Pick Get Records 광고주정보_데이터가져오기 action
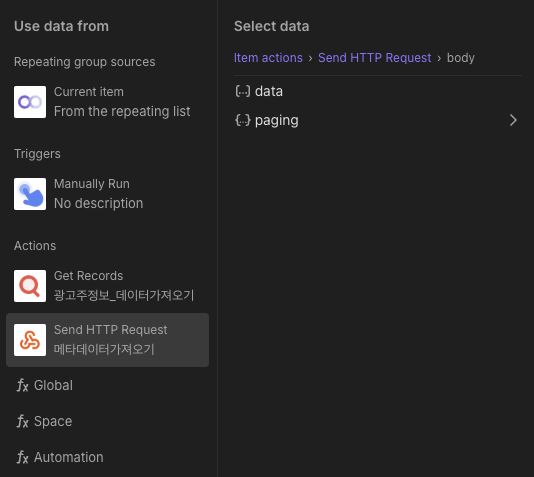This screenshot has height=477, width=534. tap(107, 286)
